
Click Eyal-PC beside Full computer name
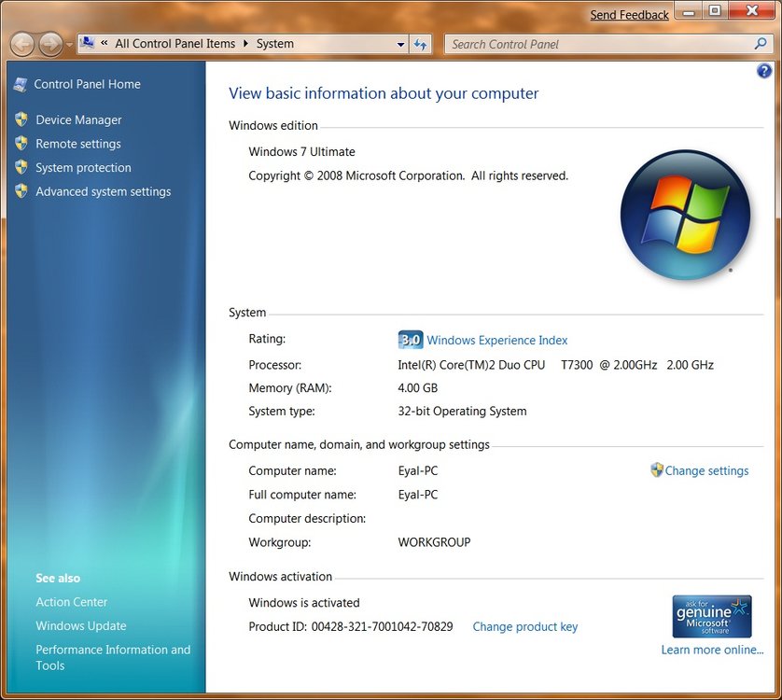point(417,495)
